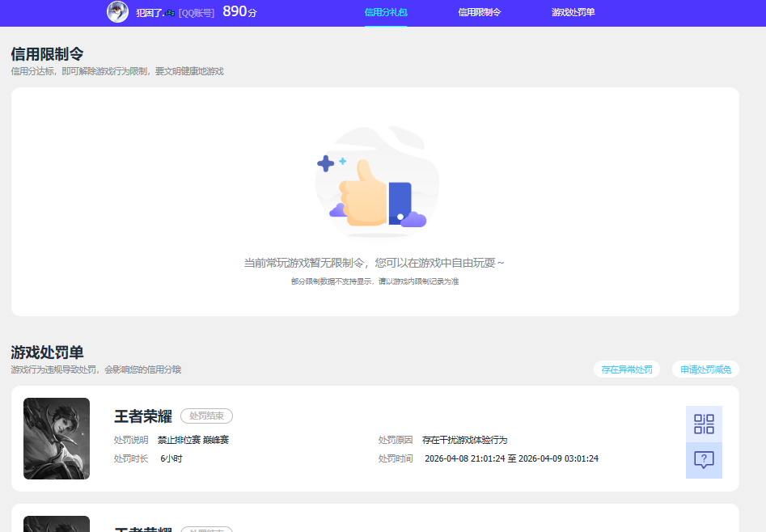Switch to 信用分礼包 tab

386,12
